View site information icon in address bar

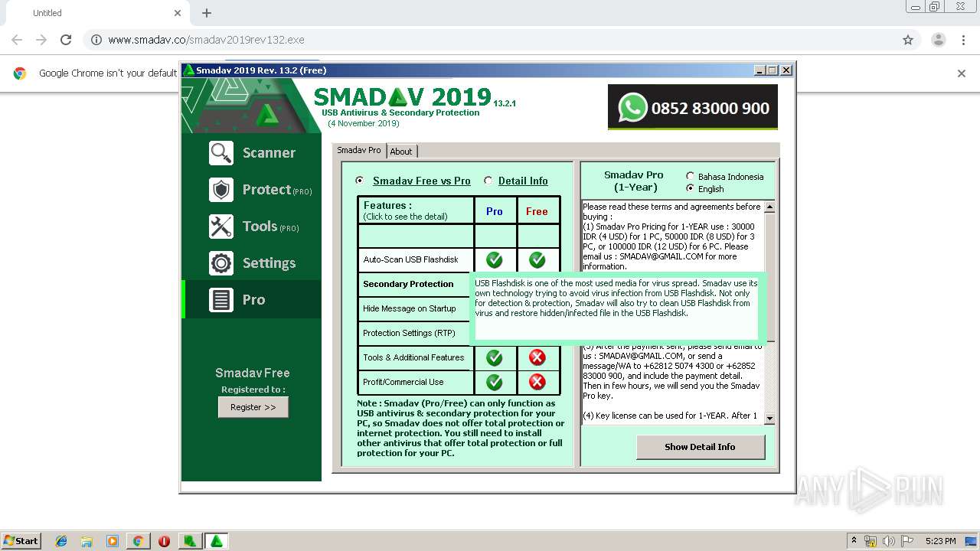(x=96, y=40)
